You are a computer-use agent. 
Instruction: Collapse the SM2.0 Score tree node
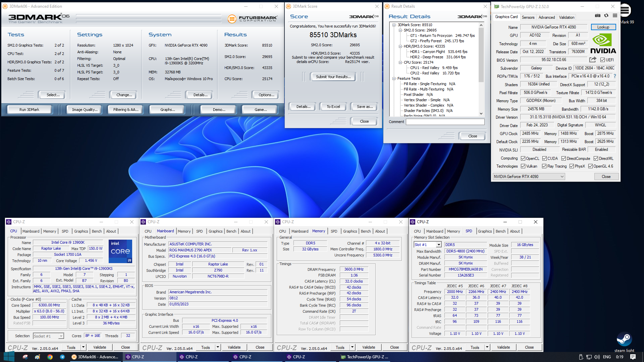click(x=400, y=30)
